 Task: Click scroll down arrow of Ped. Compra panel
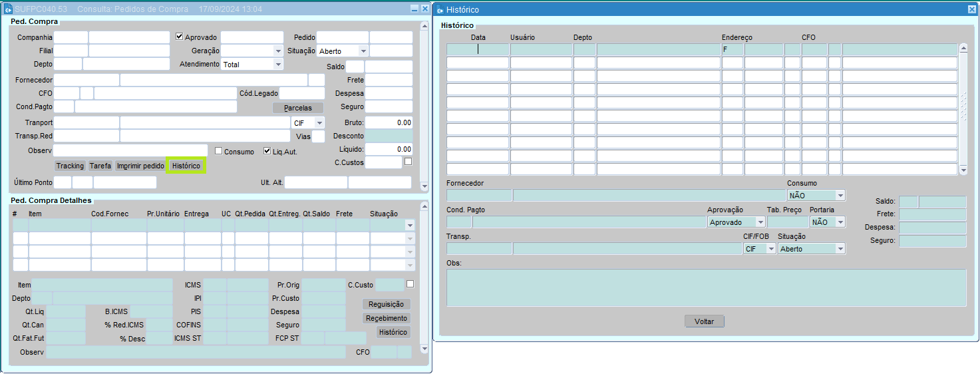[424, 186]
